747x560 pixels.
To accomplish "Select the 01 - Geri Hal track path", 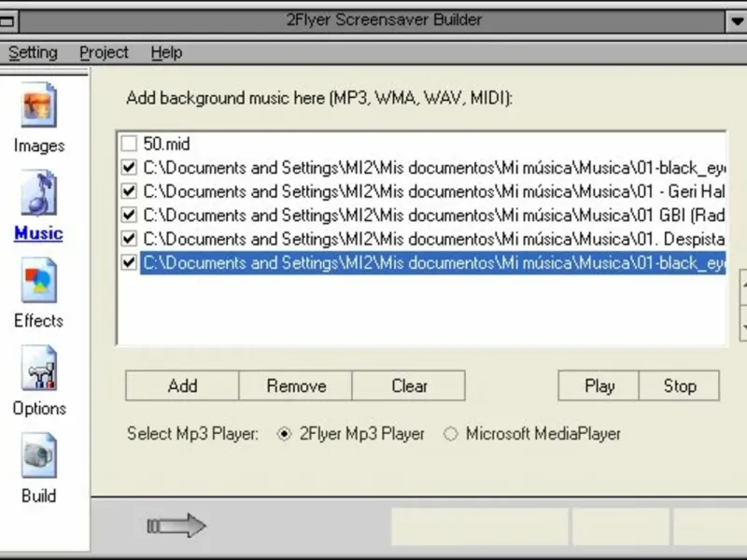I will coord(433,191).
